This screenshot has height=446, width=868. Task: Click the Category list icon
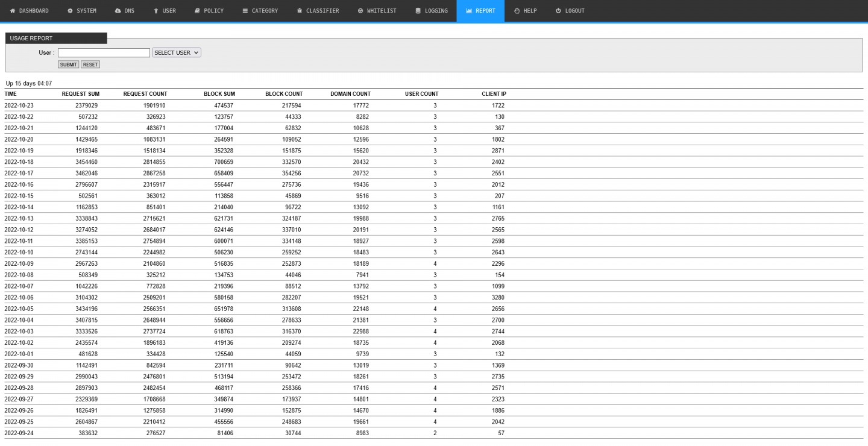pos(245,11)
